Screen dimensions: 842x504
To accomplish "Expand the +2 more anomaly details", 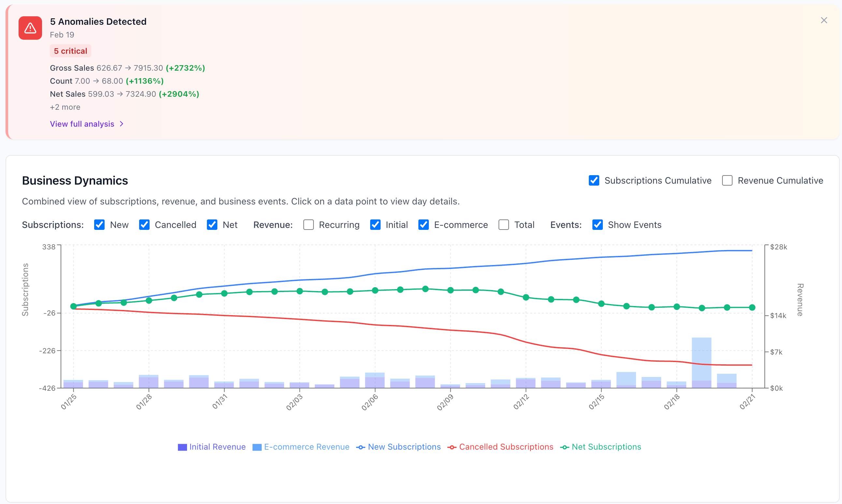I will click(65, 107).
